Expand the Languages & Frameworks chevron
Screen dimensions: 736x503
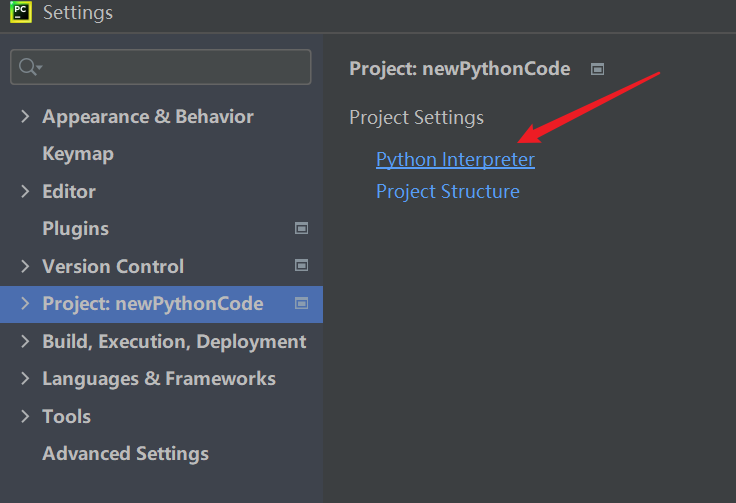tap(25, 378)
